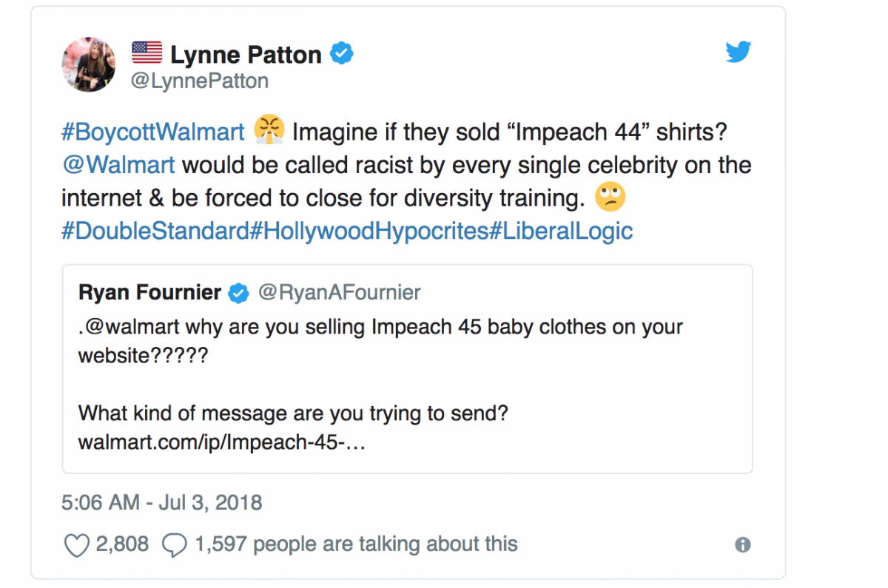This screenshot has width=888, height=588.
Task: Click the Lynne Patton display name
Action: 246,54
